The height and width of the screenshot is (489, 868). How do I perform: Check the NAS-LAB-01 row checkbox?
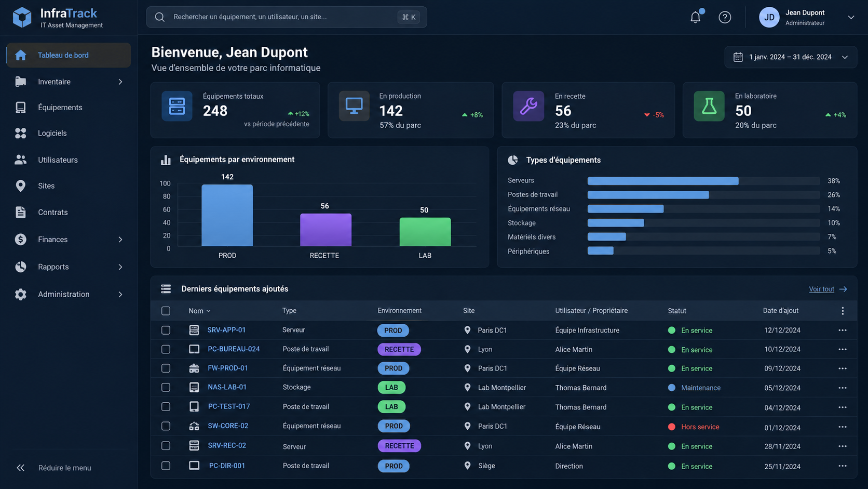coord(166,388)
